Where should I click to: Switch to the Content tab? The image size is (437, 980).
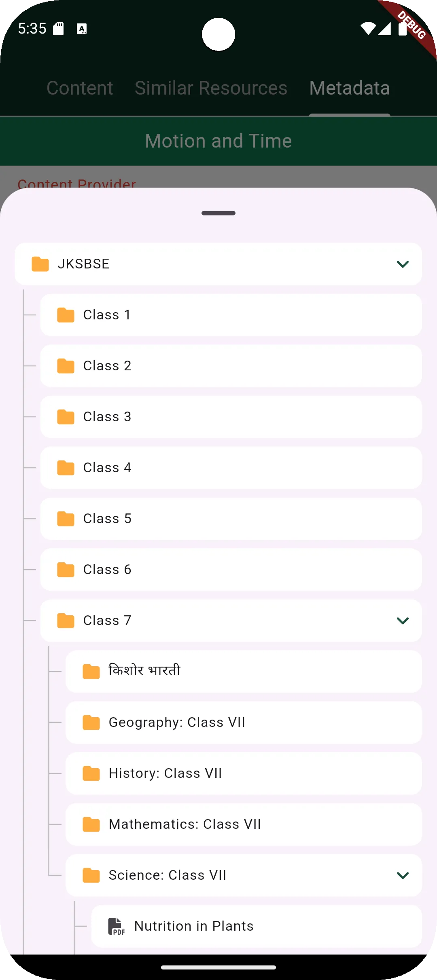pyautogui.click(x=80, y=88)
